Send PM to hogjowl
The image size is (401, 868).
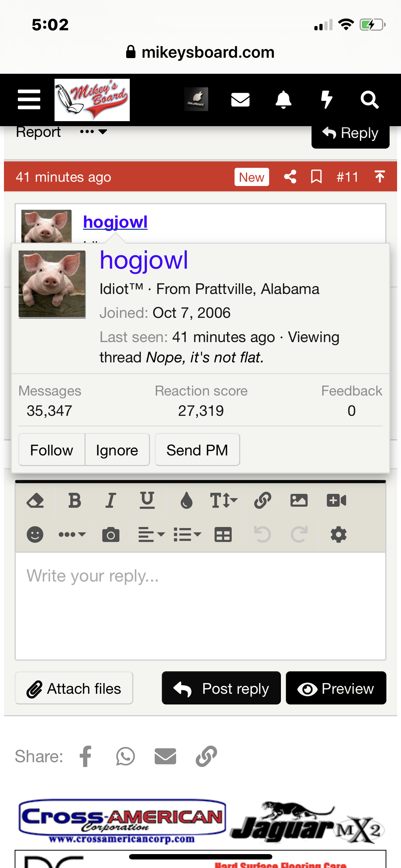pos(197,450)
